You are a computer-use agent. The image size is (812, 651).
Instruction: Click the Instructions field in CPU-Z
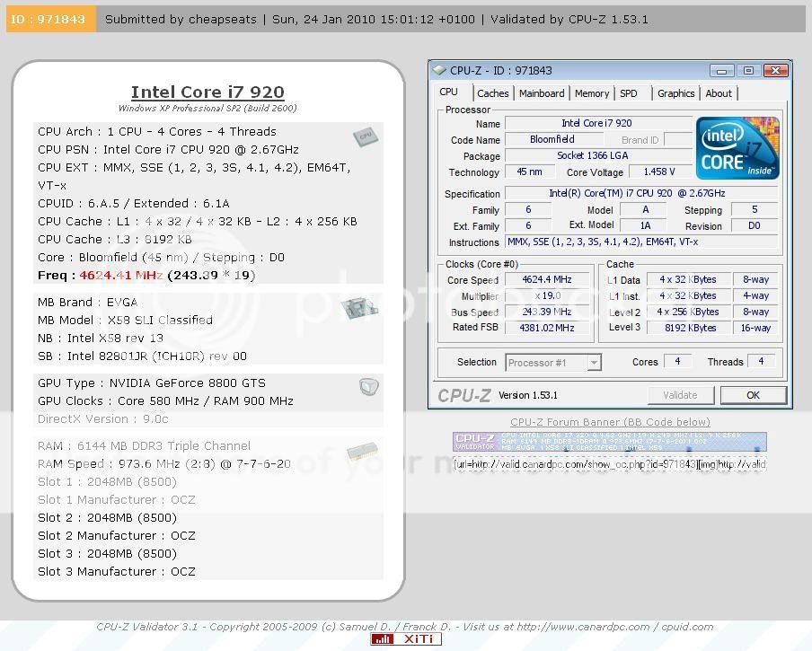pyautogui.click(x=641, y=242)
